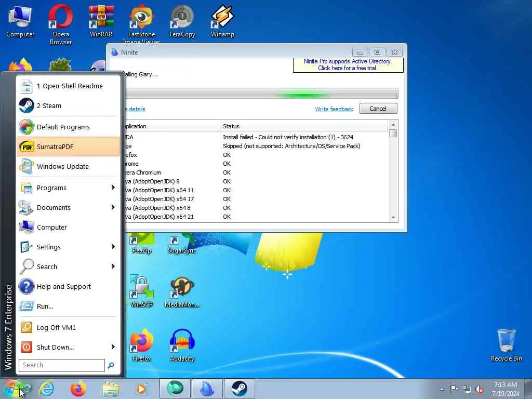Open Computer desktop shortcut
This screenshot has height=399, width=532.
point(20,21)
